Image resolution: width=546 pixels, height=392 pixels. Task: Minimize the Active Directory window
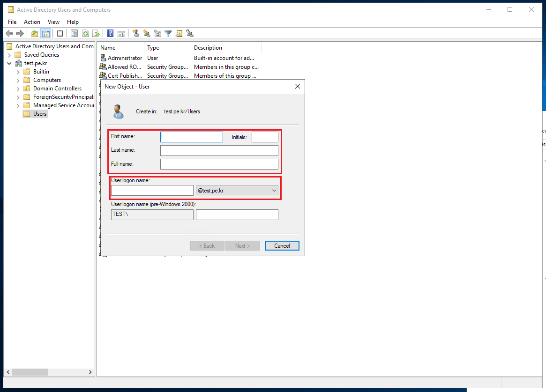489,9
